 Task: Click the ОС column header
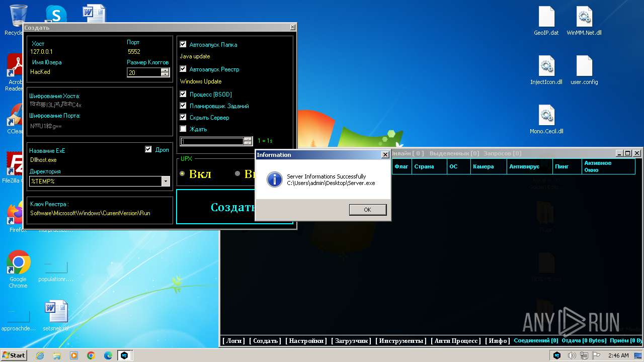458,166
